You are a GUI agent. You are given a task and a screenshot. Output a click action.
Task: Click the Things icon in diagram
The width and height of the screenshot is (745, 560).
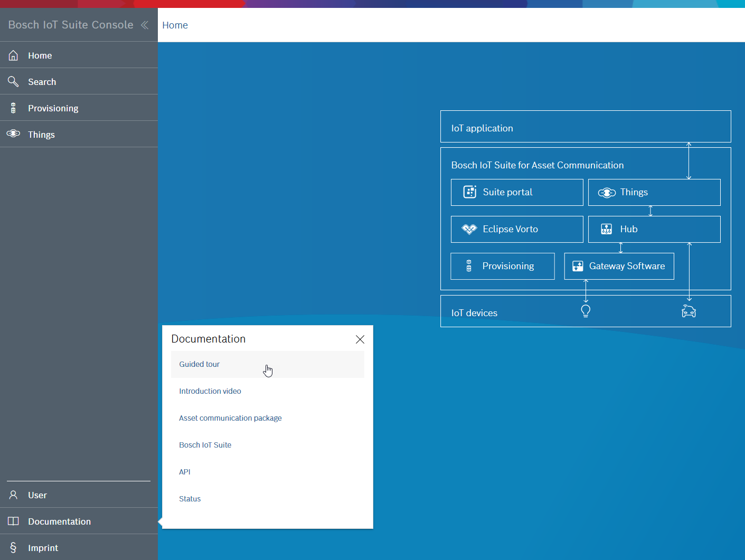(x=607, y=193)
